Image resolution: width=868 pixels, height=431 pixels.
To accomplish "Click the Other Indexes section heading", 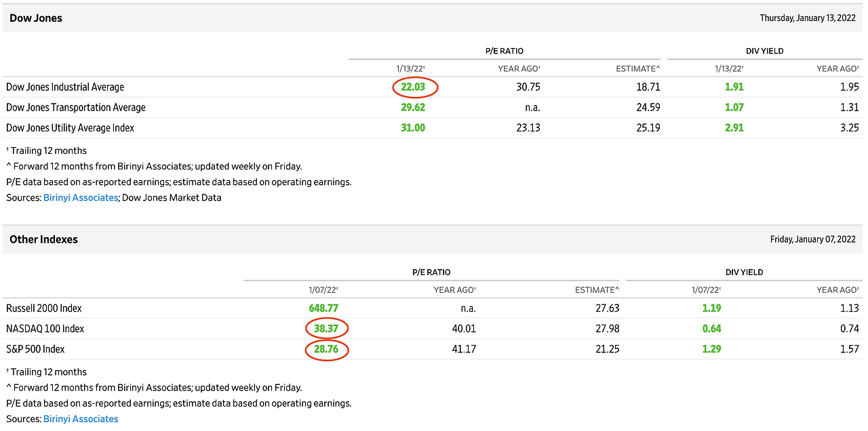I will pyautogui.click(x=43, y=239).
